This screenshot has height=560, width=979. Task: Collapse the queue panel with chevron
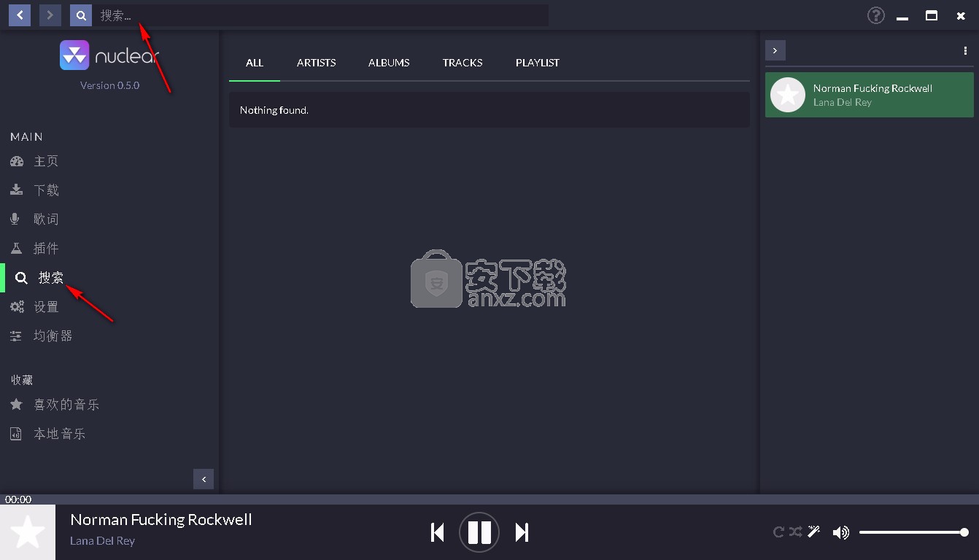[x=775, y=50]
